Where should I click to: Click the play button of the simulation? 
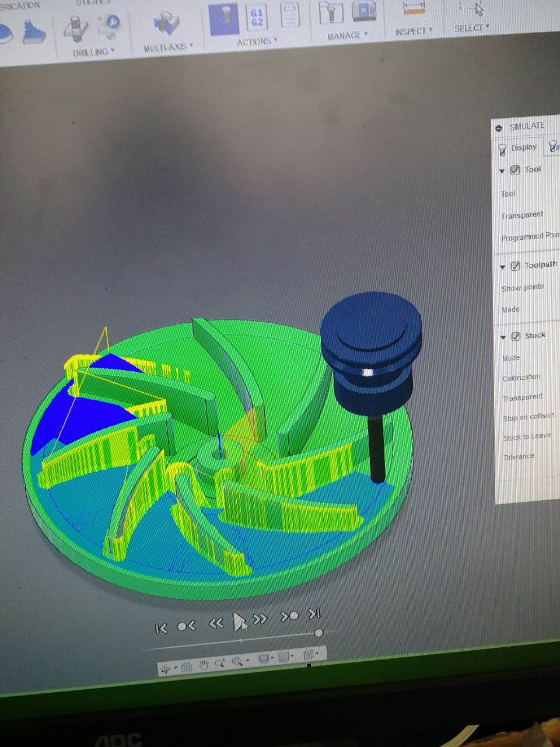(x=239, y=622)
